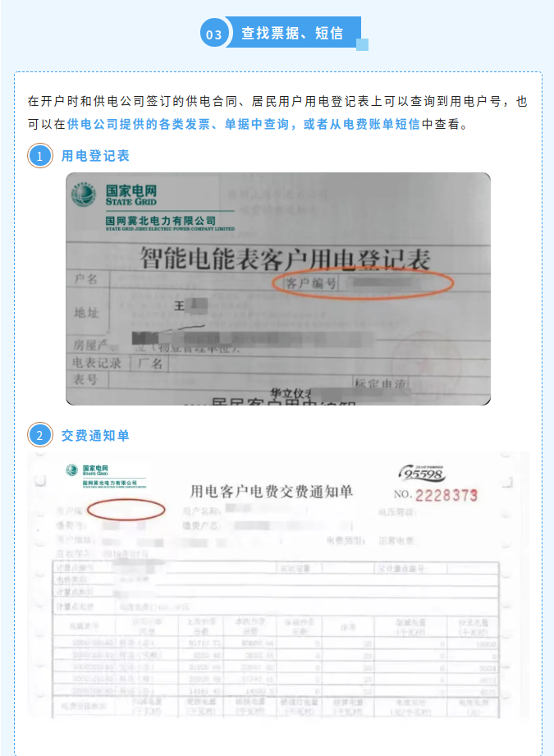This screenshot has height=756, width=554.
Task: Click the 用电登记表 heading
Action: [x=95, y=156]
